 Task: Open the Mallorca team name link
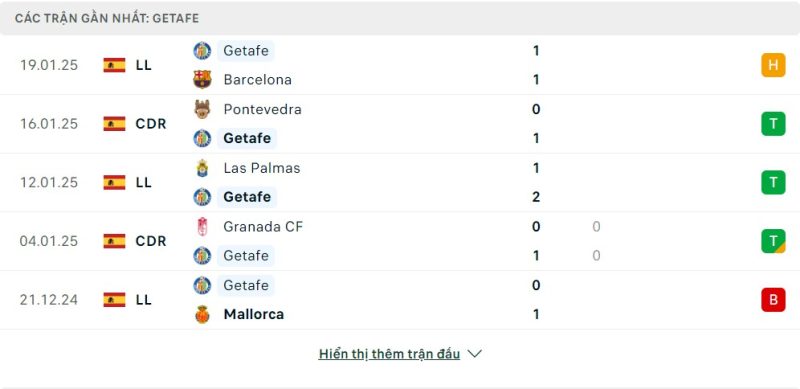254,314
